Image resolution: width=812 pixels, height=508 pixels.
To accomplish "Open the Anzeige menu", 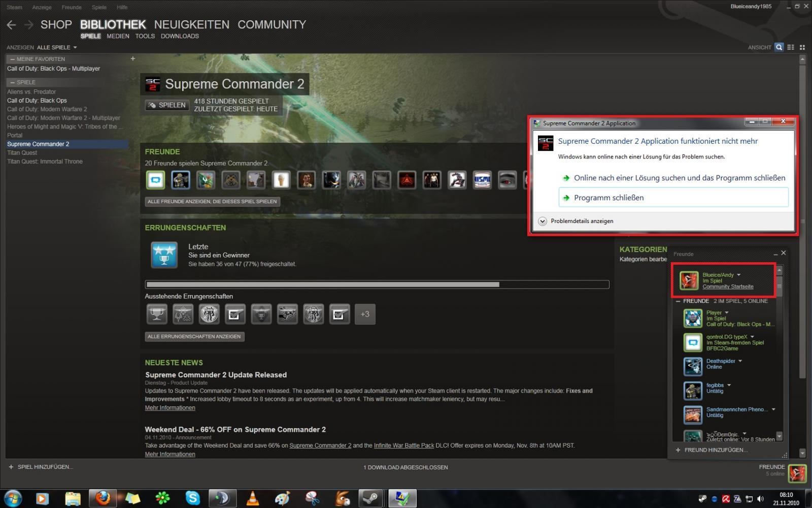I will [42, 7].
